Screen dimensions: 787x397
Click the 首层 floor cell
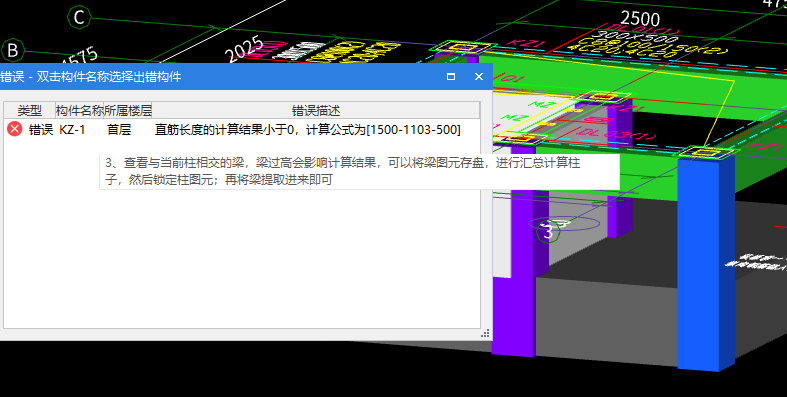point(119,129)
